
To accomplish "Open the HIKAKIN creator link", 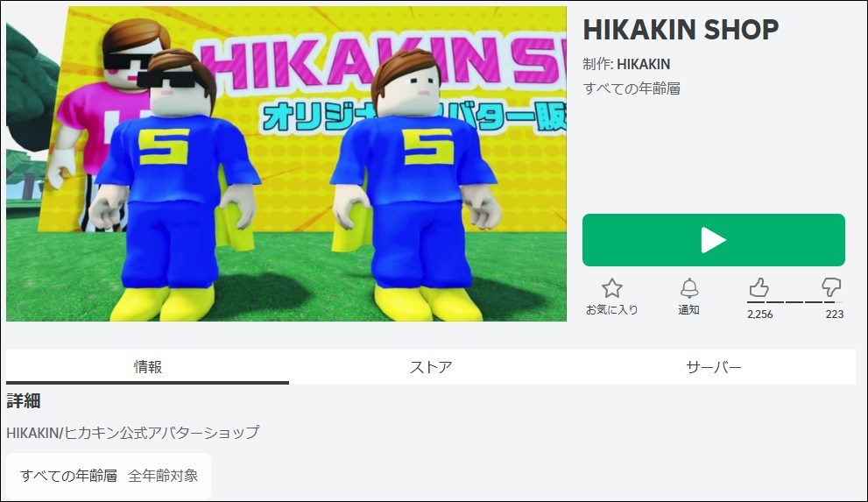I will (x=643, y=64).
